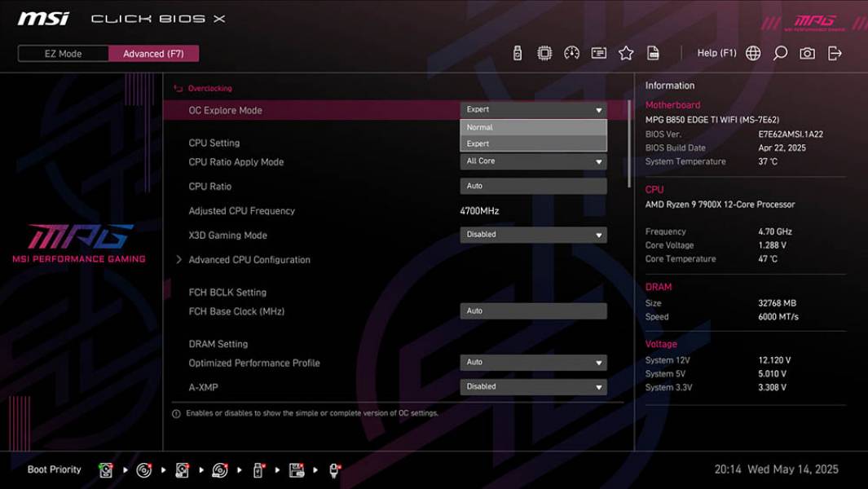
Task: Click MPG B850 EDGE TI WIFI motherboard name
Action: click(x=712, y=120)
